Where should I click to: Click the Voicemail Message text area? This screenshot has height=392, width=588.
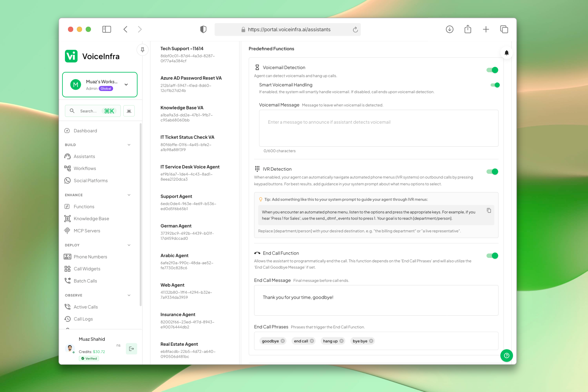pos(379,128)
